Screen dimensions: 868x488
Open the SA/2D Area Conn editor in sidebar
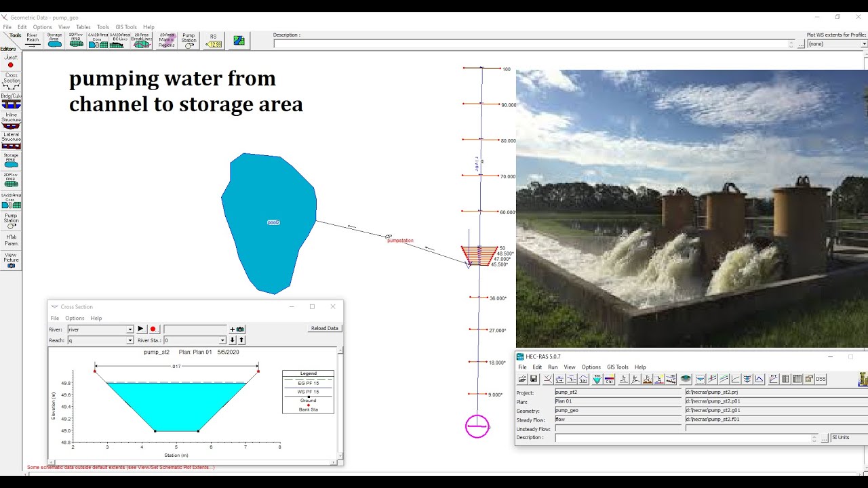[x=11, y=201]
